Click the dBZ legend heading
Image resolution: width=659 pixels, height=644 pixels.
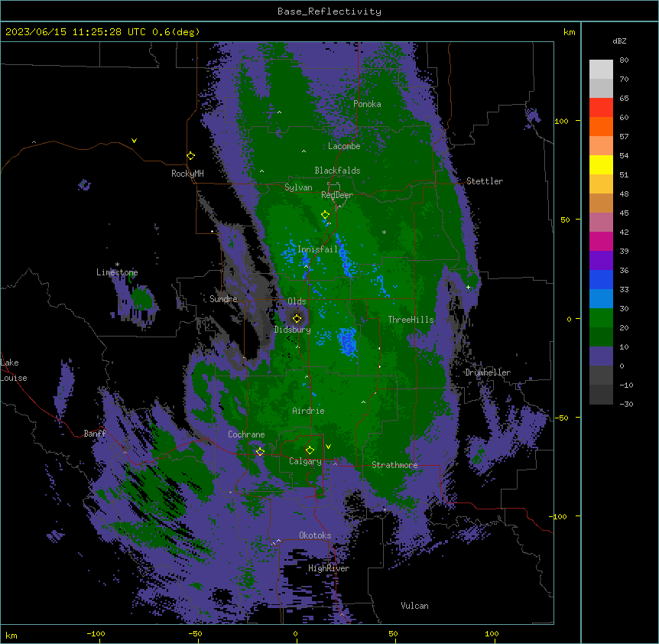(619, 41)
